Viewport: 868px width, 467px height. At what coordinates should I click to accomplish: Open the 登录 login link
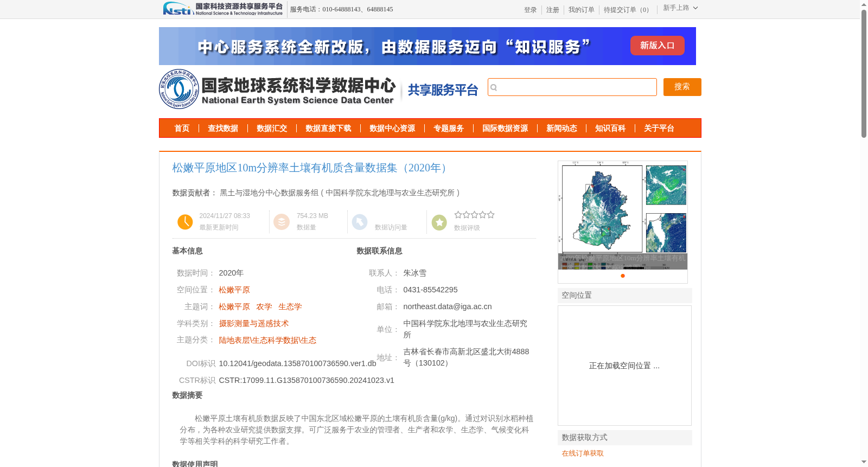[x=531, y=10]
